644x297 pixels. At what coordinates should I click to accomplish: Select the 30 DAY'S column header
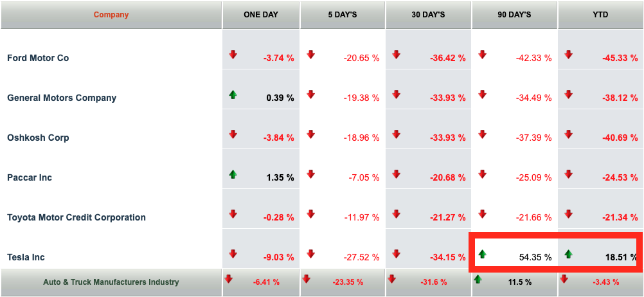pyautogui.click(x=429, y=15)
